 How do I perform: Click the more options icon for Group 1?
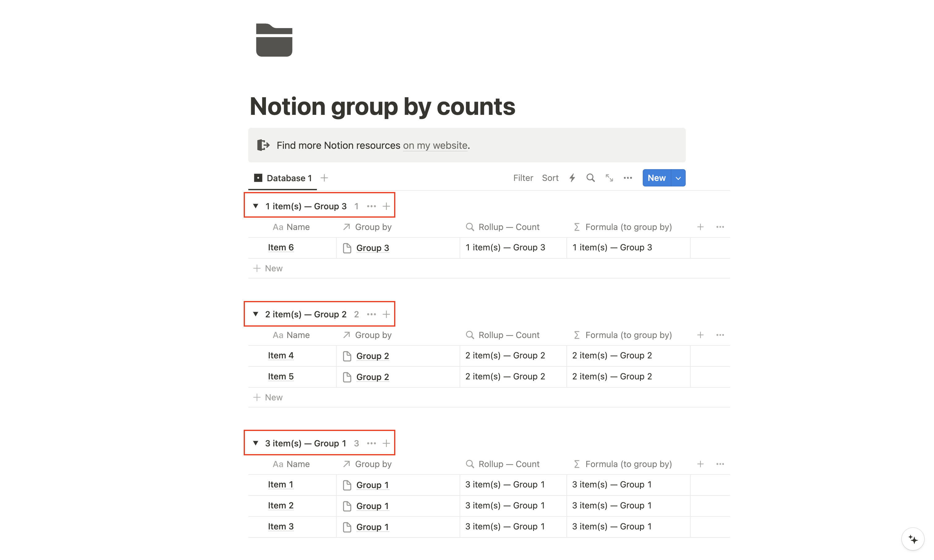(x=371, y=443)
